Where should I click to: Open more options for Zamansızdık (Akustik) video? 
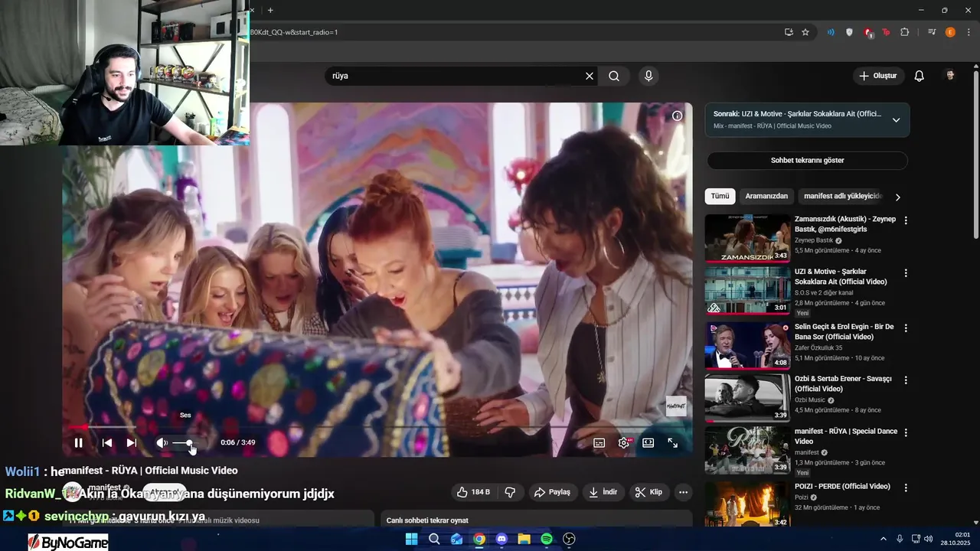point(906,220)
